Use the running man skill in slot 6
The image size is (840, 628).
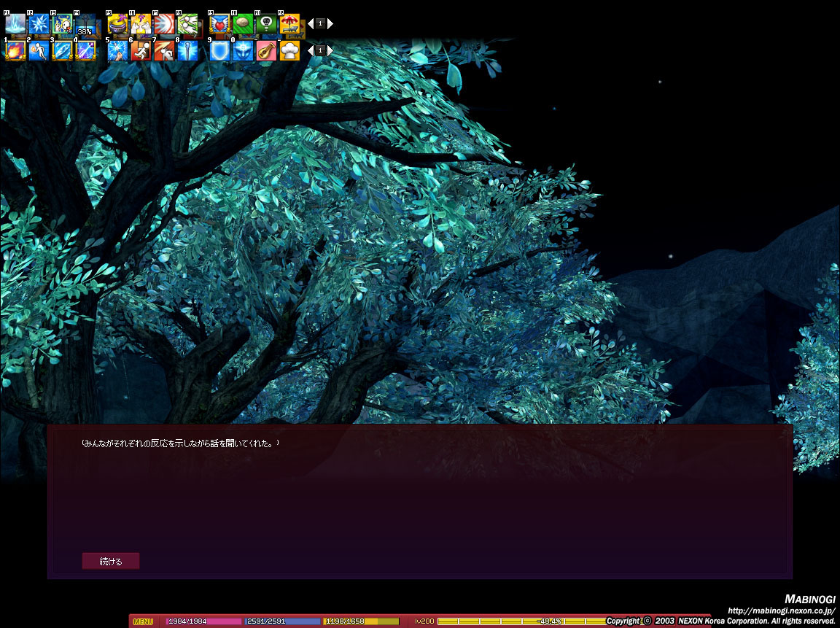[x=141, y=50]
